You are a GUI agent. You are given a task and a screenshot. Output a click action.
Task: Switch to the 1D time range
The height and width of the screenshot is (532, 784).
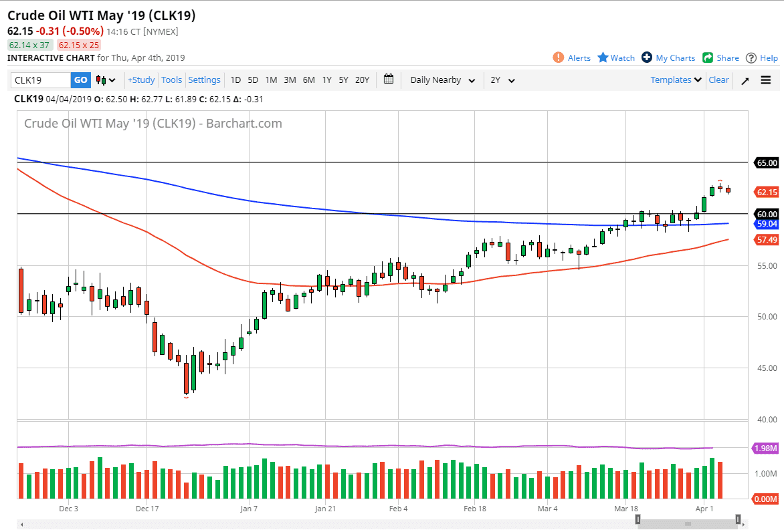[x=235, y=80]
